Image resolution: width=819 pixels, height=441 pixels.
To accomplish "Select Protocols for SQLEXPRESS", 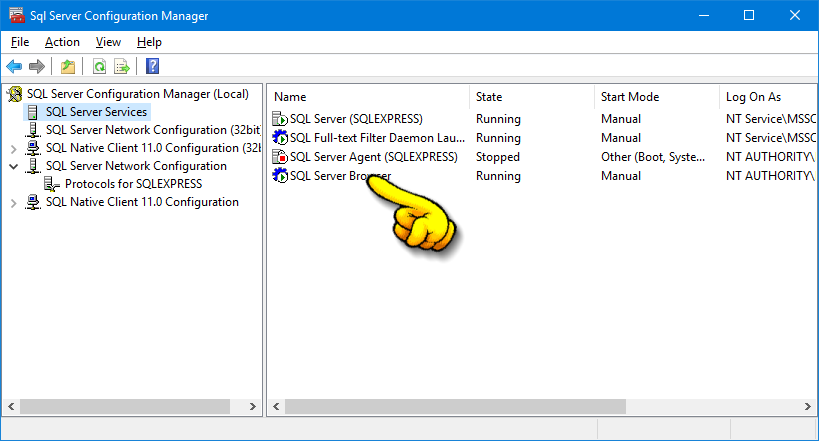I will point(134,184).
